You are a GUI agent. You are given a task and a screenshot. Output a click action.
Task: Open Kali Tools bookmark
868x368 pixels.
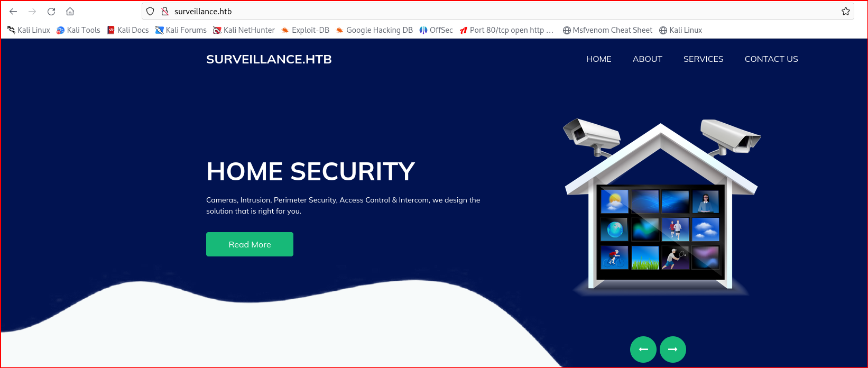tap(78, 30)
